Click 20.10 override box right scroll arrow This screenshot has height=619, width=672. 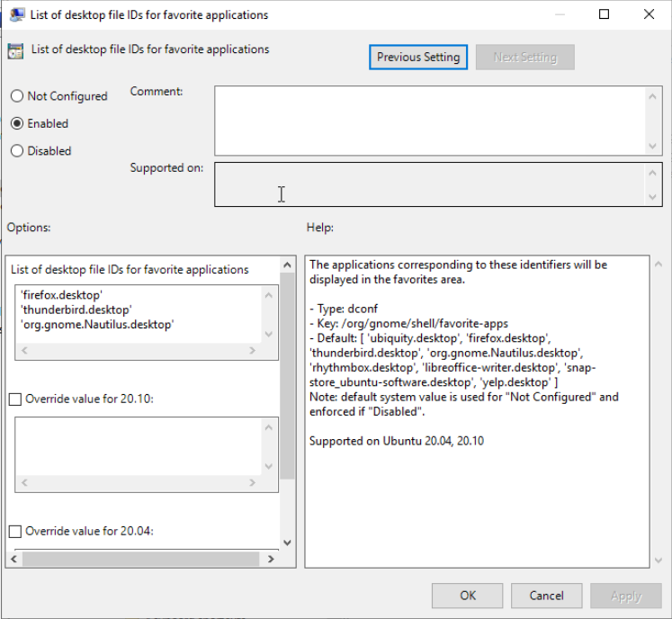click(253, 482)
